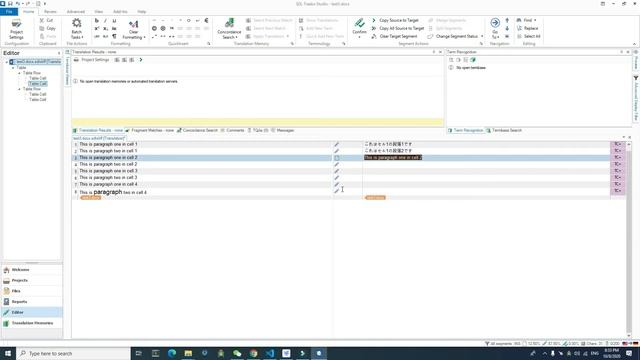Collapse the Table node in navigation tree
This screenshot has height=360, width=640.
point(13,67)
